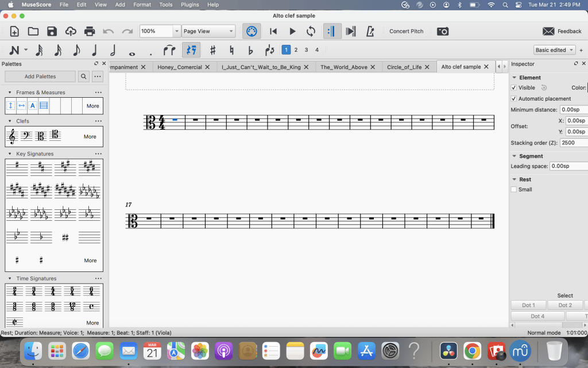Click the Stacking order input field

coord(573,143)
